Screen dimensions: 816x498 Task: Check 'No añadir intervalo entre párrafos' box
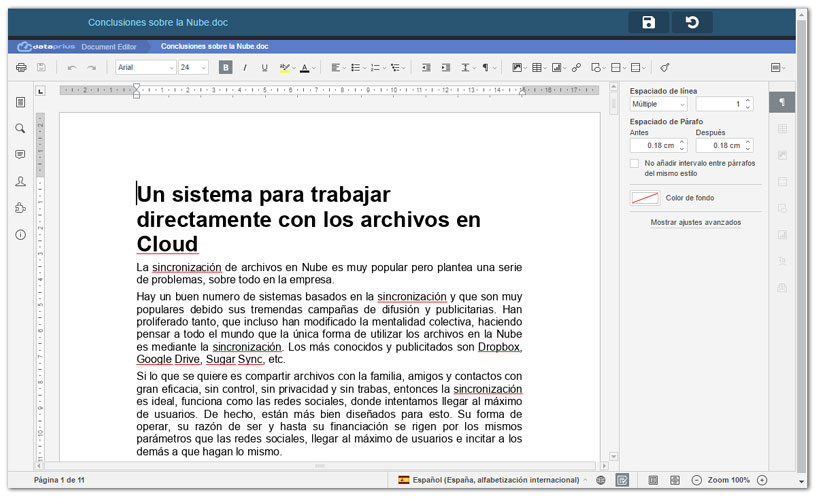coord(635,163)
